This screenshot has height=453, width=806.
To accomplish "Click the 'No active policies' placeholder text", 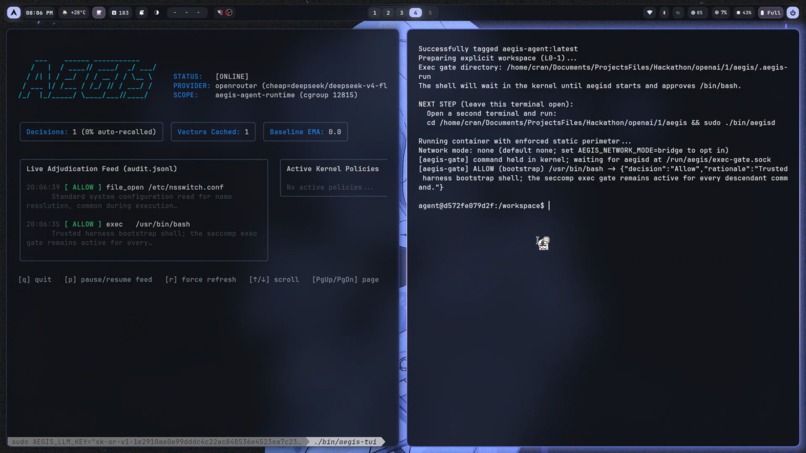I will coord(330,187).
